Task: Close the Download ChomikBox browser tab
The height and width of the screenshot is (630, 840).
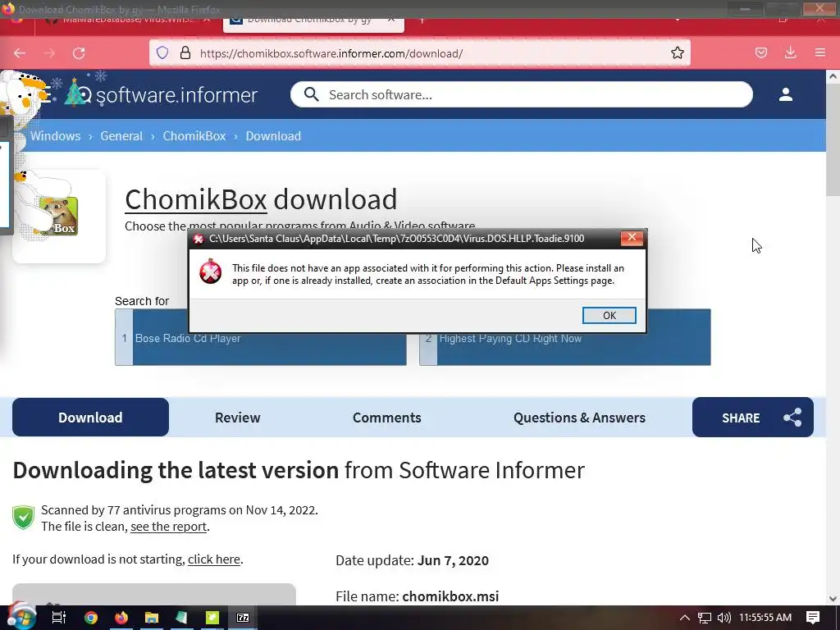Action: coord(391,20)
